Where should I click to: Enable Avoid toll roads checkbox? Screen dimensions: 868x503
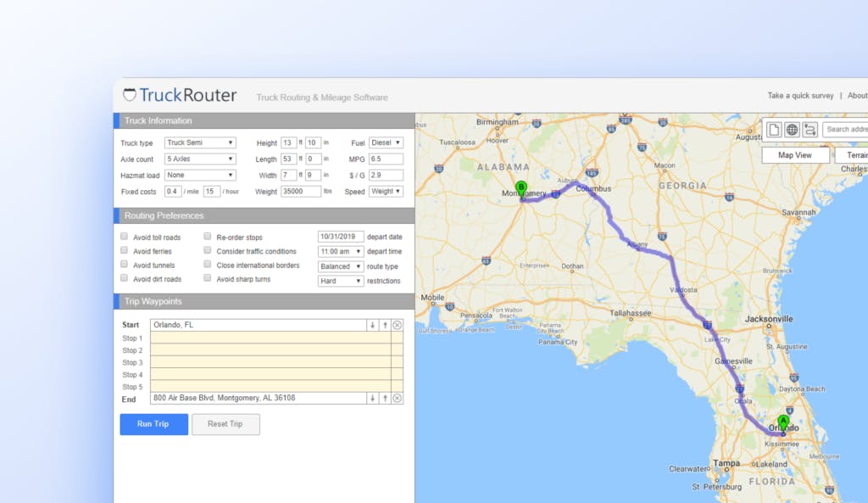coord(124,237)
